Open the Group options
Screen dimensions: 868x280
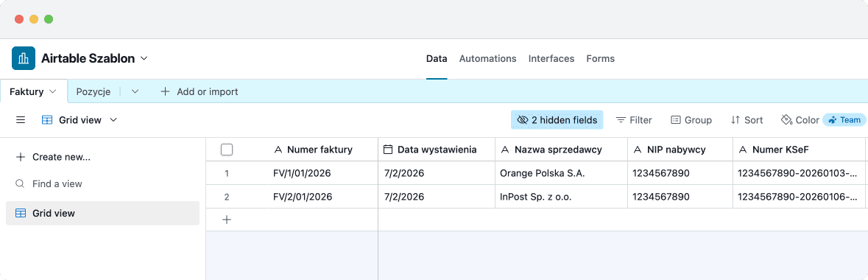coord(691,120)
